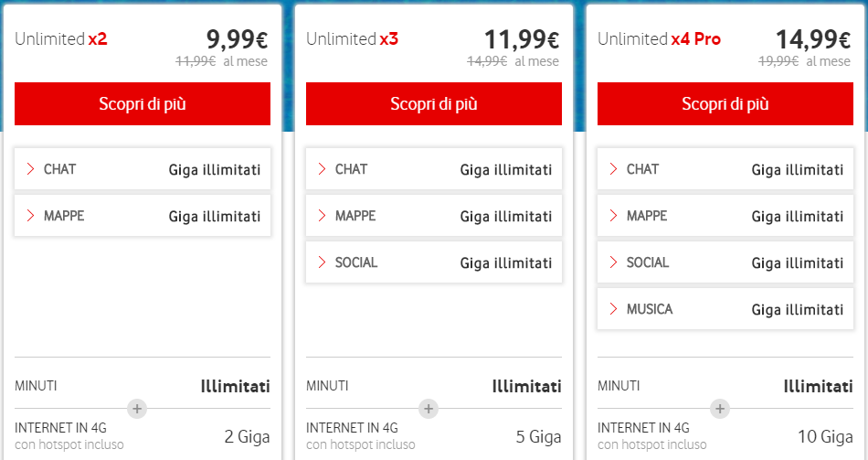Screen dimensions: 868x460
Task: Expand MAPPE chevron in Unlimited x3 plan
Action: (x=322, y=217)
